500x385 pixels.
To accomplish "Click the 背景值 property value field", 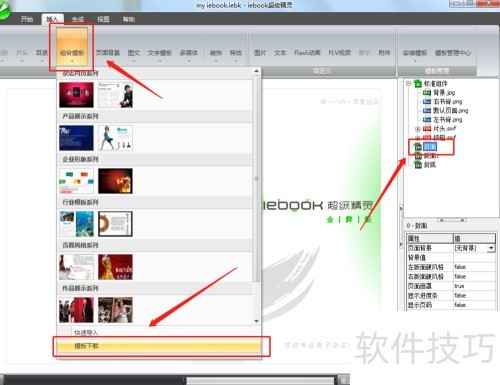I will click(474, 257).
